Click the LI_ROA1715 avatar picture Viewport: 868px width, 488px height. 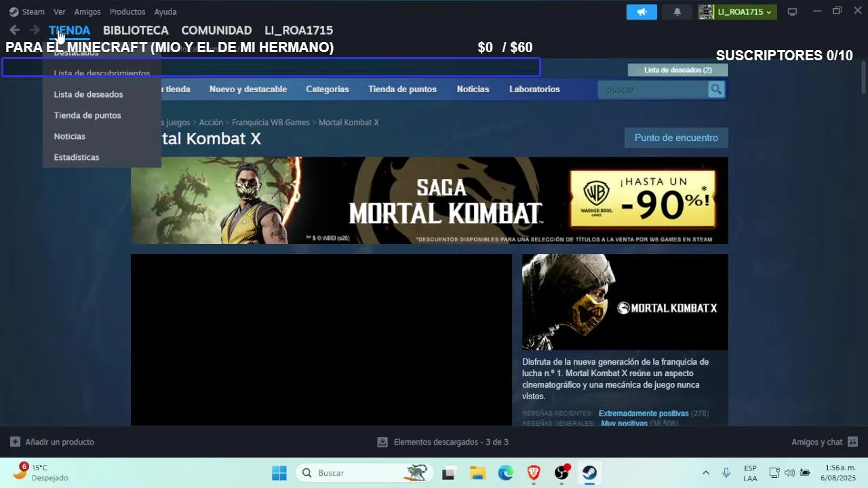coord(706,12)
